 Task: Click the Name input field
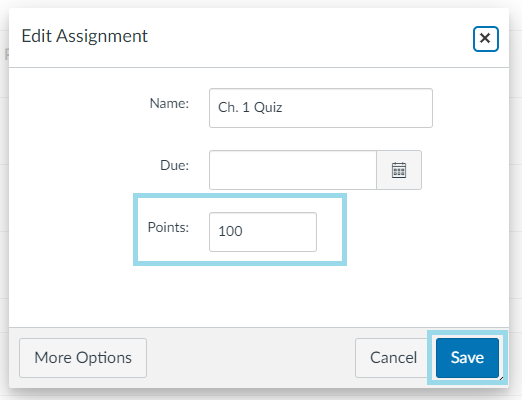tap(321, 108)
